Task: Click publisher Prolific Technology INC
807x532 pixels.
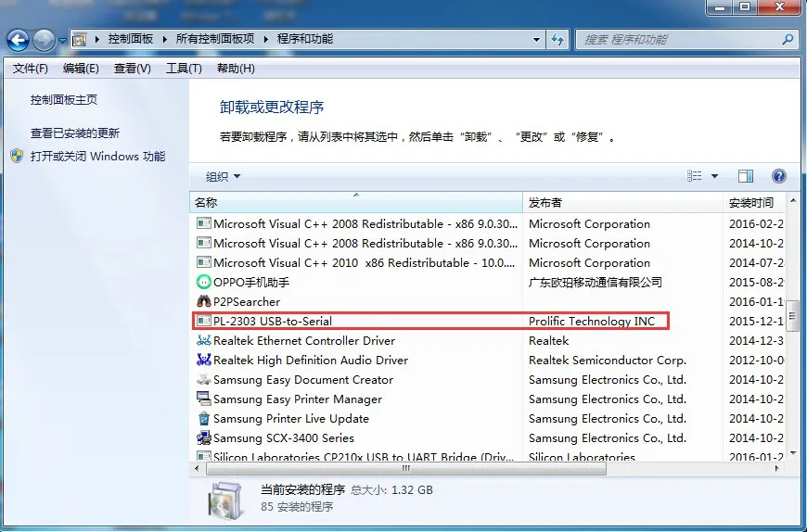Action: pyautogui.click(x=592, y=322)
